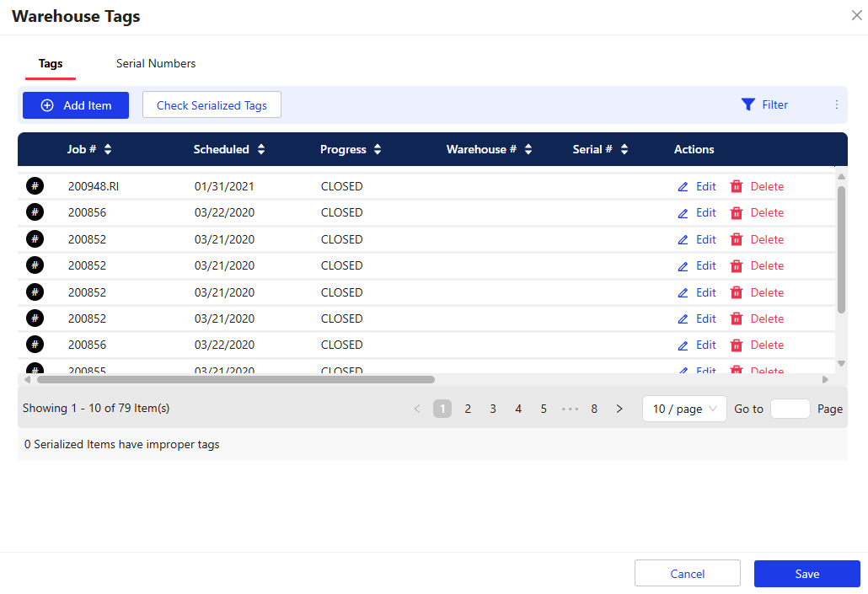Sort by Job # column arrows

pos(108,149)
